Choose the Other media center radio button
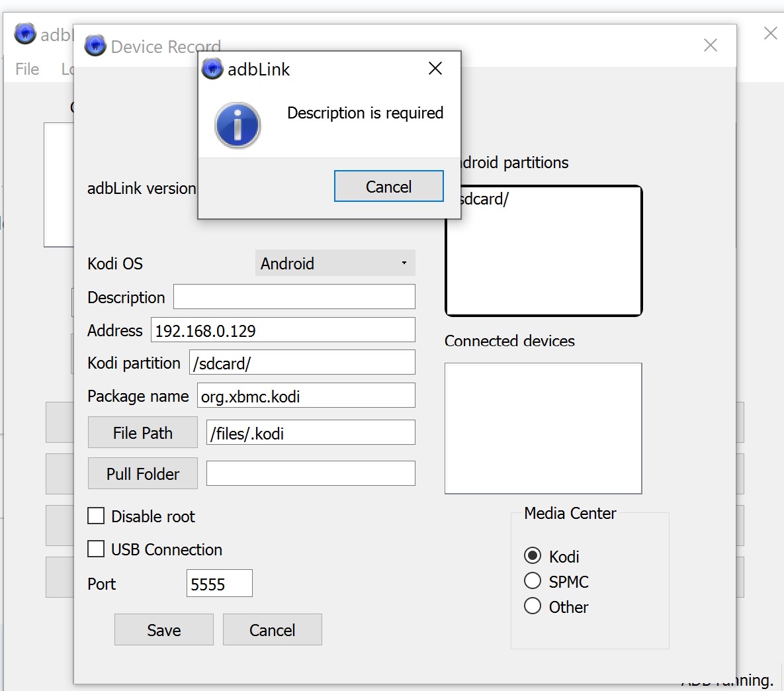Image resolution: width=784 pixels, height=691 pixels. coord(533,606)
